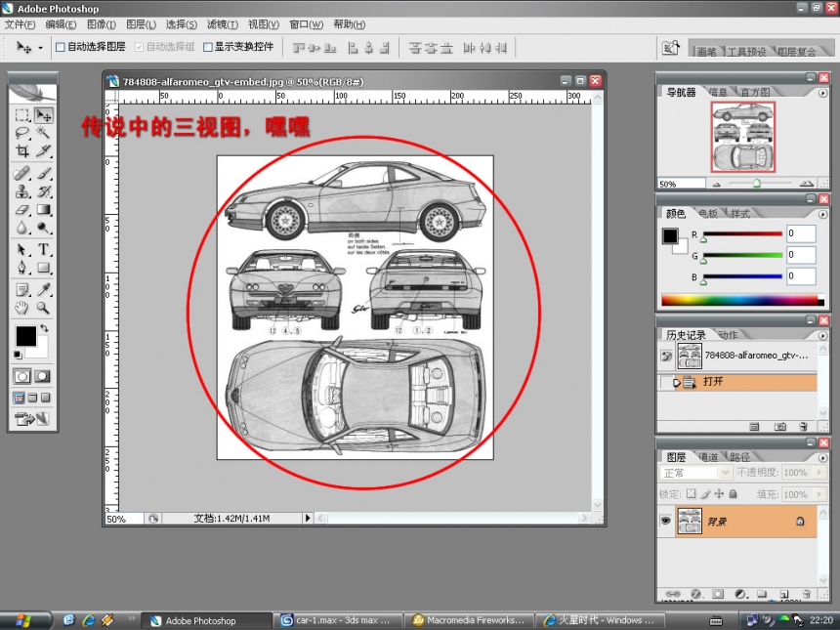Viewport: 840px width, 630px height.
Task: Open History panel options menu
Action: pos(822,335)
